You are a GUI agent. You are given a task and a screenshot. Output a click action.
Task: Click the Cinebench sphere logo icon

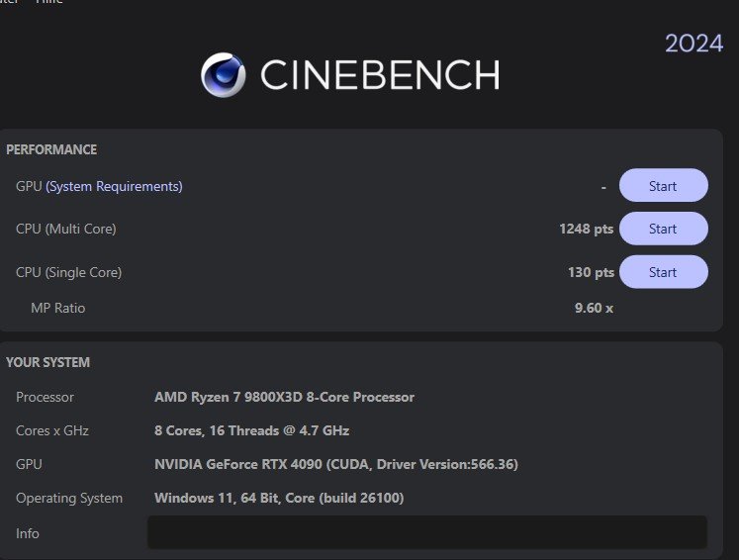tap(223, 74)
